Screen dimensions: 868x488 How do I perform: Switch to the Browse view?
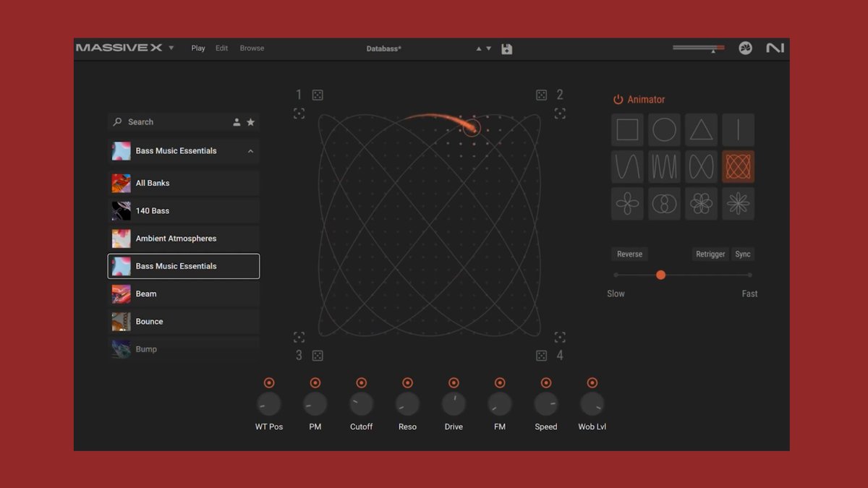click(252, 48)
